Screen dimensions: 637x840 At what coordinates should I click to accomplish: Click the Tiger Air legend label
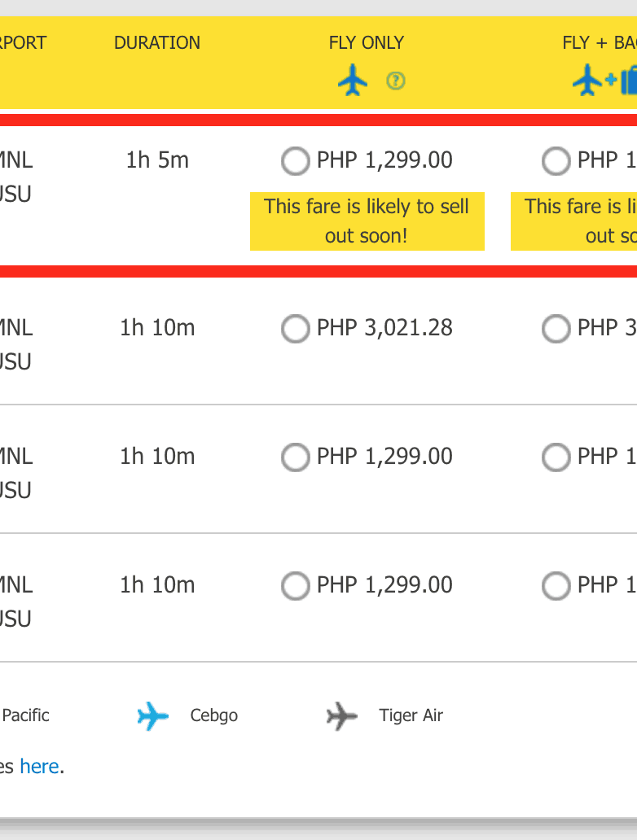[411, 716]
